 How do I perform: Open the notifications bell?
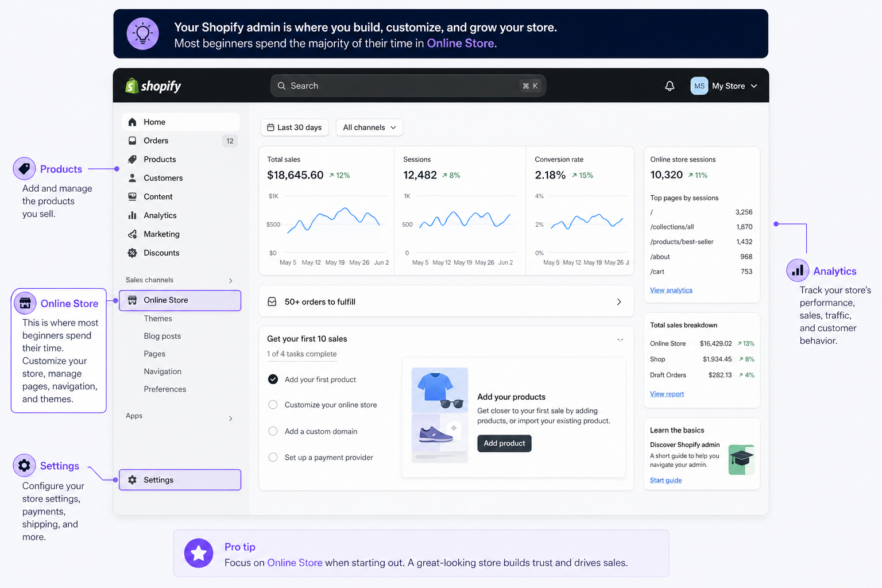670,86
